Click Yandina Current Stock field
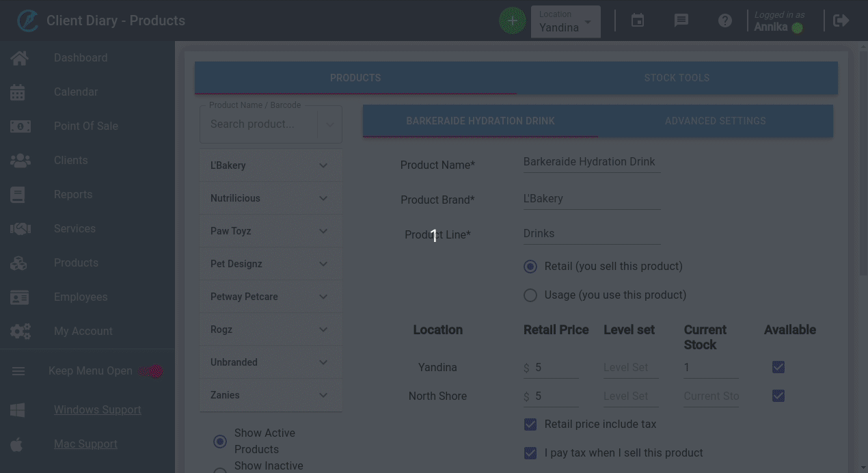868x473 pixels. pyautogui.click(x=711, y=368)
